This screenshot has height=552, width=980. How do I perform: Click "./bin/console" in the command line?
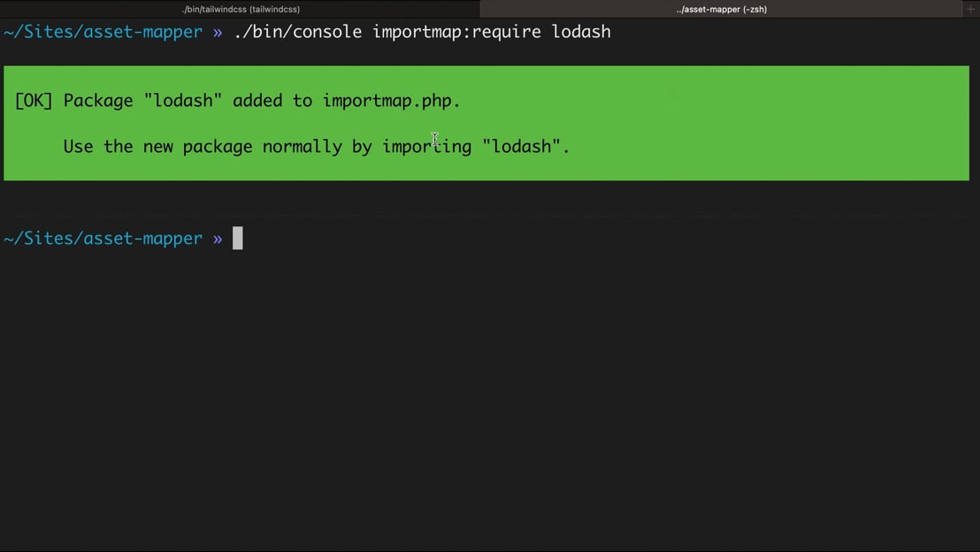(x=297, y=31)
